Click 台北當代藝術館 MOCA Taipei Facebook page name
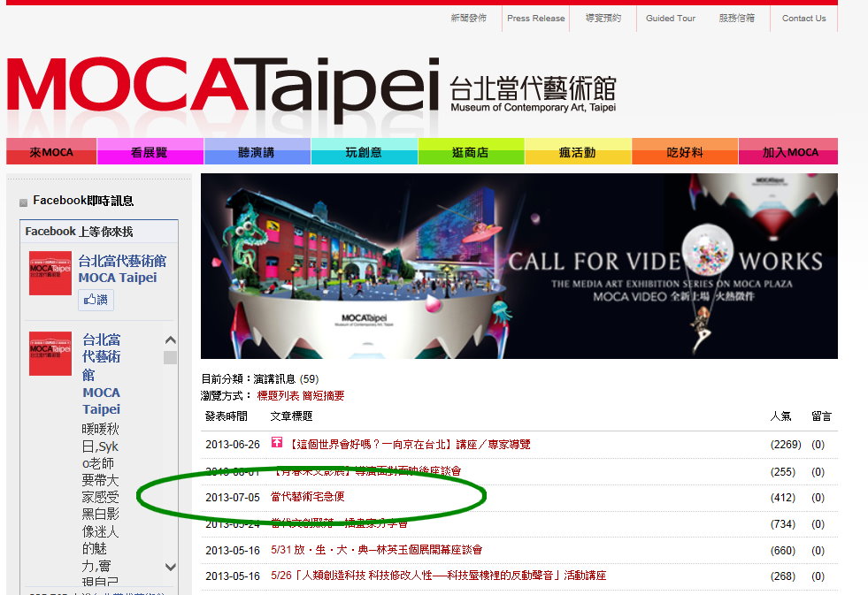The image size is (868, 595). point(122,269)
